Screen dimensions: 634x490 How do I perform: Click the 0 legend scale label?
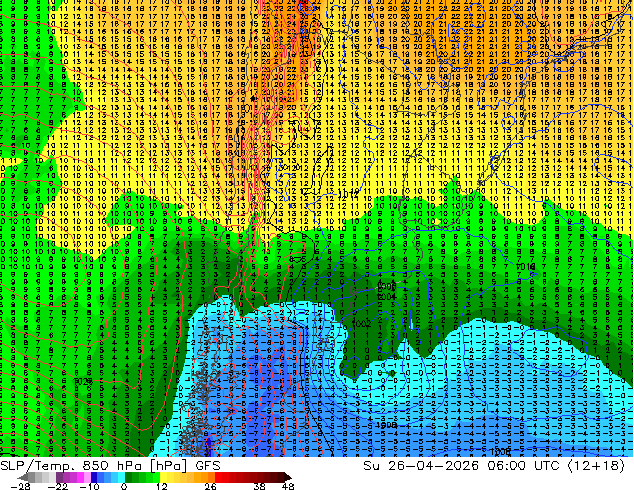[x=124, y=486]
